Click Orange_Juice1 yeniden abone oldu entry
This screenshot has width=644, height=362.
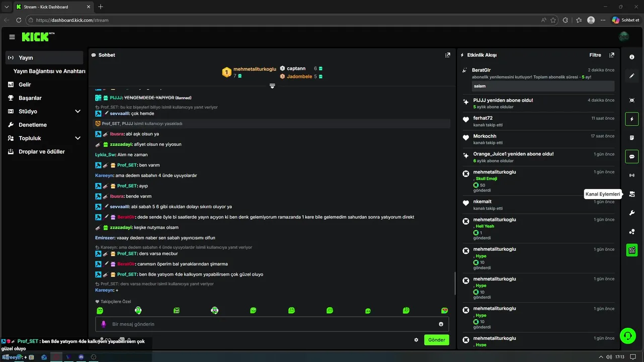[x=538, y=157]
